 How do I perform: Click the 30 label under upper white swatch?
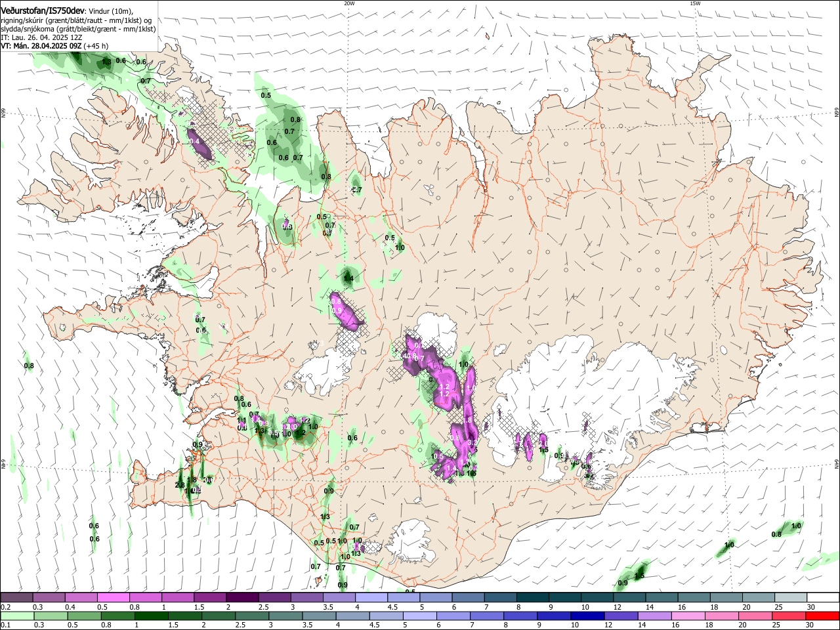[x=811, y=607]
